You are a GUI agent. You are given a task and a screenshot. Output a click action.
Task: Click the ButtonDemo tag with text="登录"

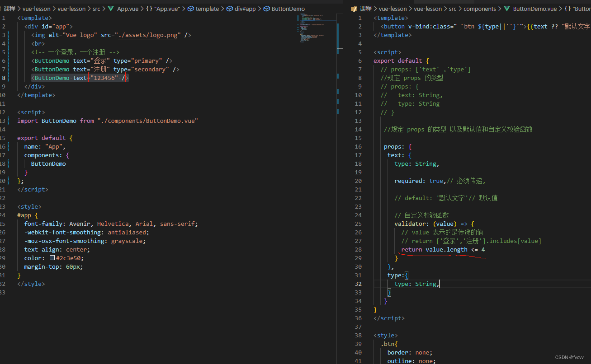102,61
